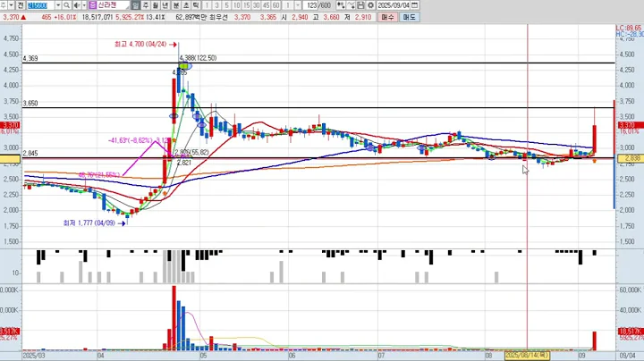
Task: Click the 4,369 horizontal line label
Action: [30, 58]
